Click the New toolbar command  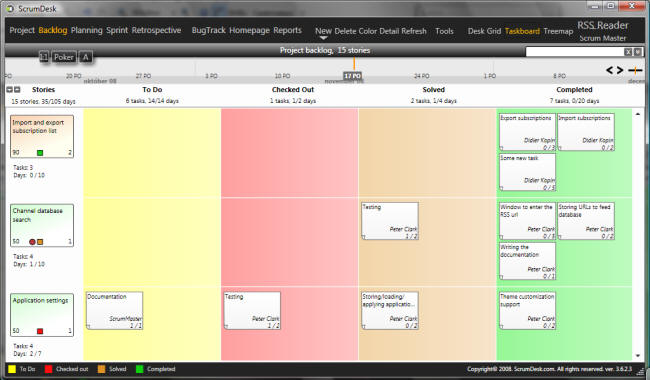coord(323,31)
